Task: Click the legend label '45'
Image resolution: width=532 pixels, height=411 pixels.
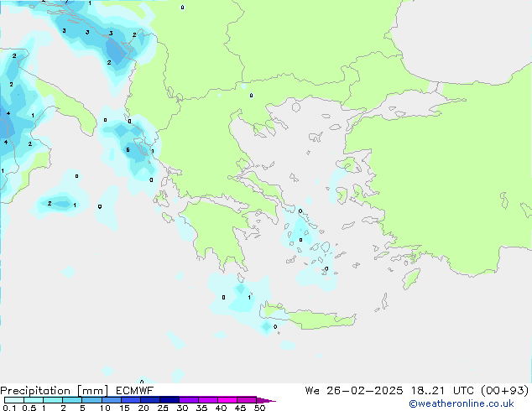Action: [x=240, y=408]
